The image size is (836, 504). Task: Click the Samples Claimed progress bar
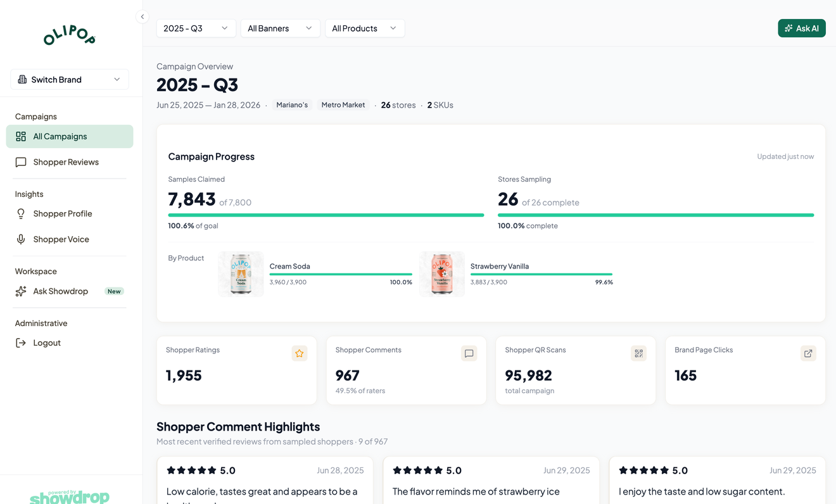(x=326, y=215)
